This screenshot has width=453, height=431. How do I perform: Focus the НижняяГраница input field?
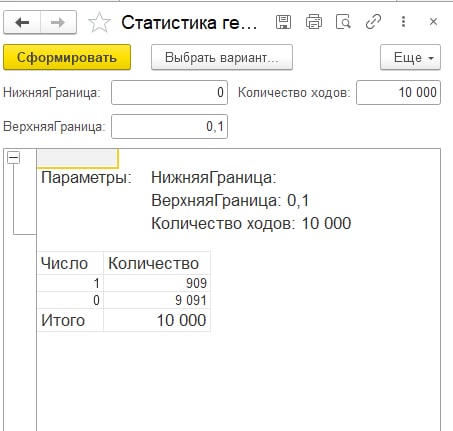tap(169, 92)
